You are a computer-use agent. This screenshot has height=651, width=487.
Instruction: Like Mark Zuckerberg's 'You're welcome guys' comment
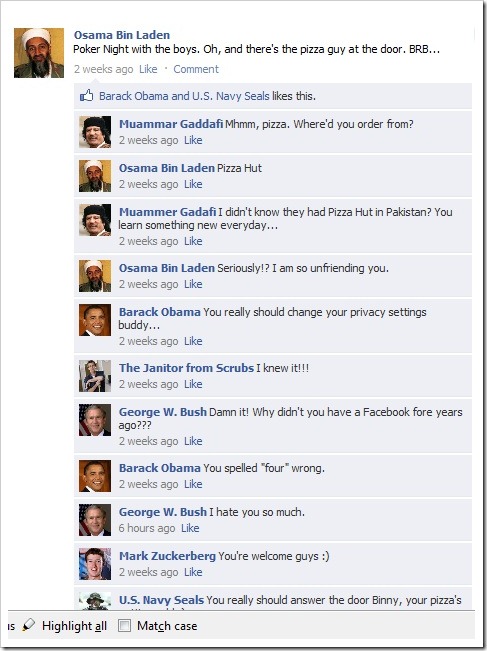coord(193,572)
